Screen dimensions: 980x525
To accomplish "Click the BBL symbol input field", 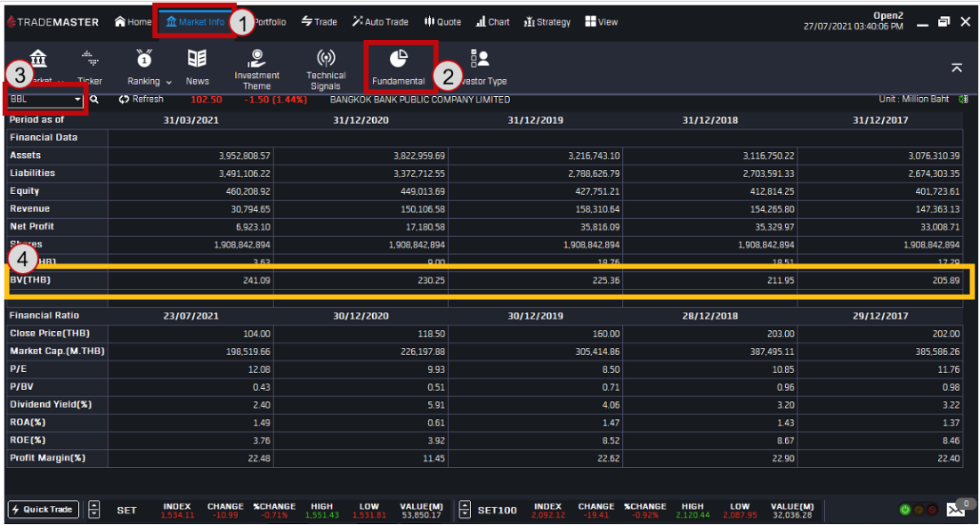I will click(40, 100).
